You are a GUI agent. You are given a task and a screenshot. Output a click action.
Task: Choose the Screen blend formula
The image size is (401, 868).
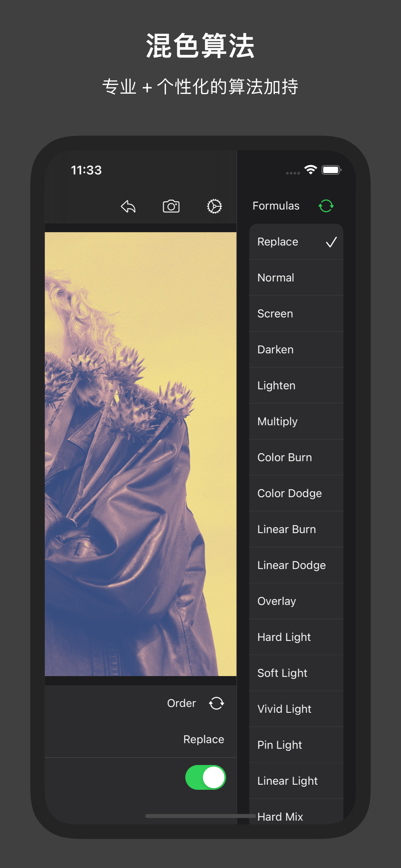pyautogui.click(x=296, y=314)
